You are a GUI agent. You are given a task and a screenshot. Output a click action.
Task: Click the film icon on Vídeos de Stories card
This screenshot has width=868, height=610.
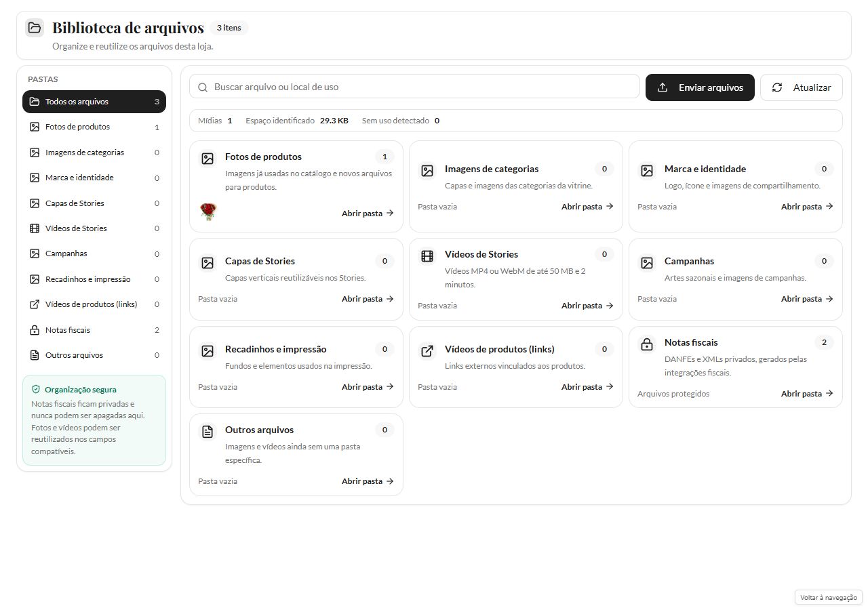427,256
